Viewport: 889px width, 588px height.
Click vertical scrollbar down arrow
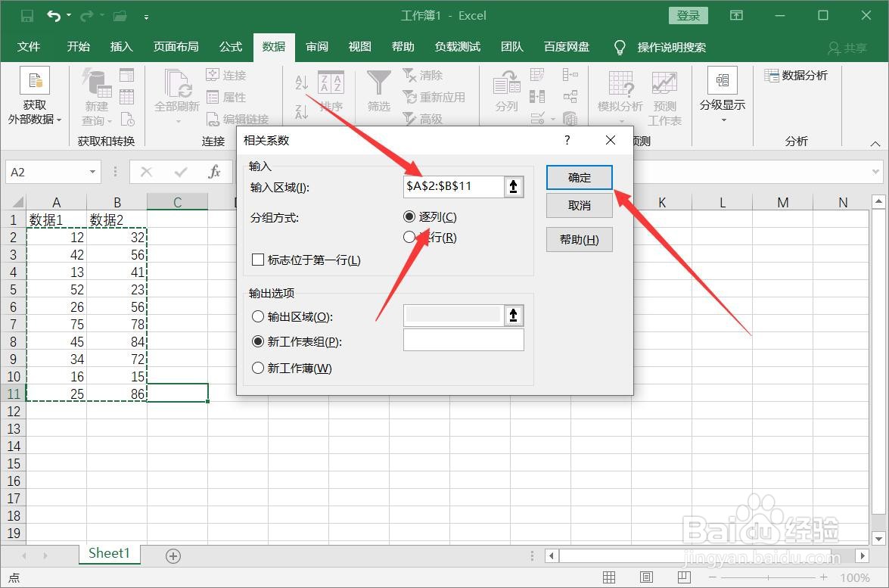pos(879,539)
